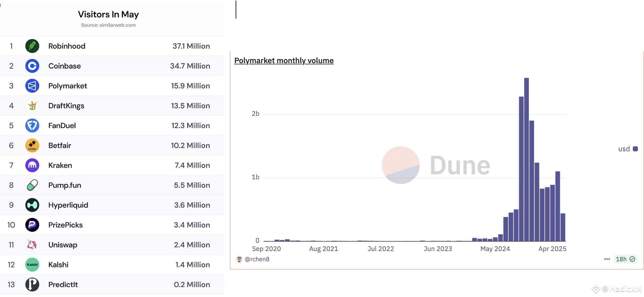
Task: Click the 2b y-axis label
Action: [x=256, y=114]
